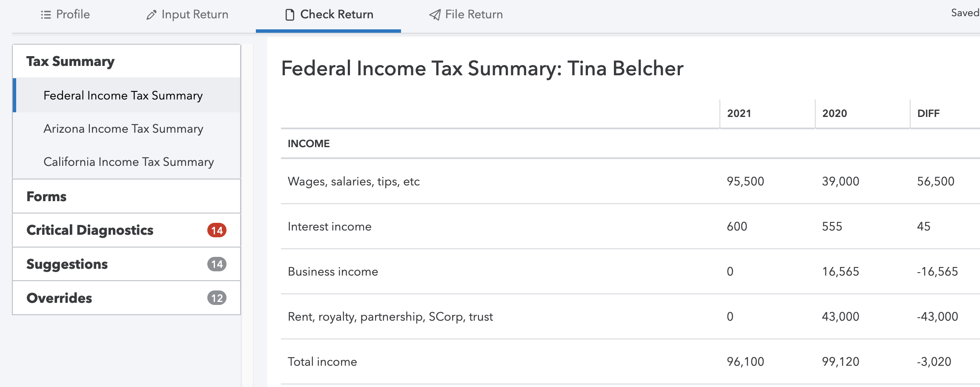Open the Suggestions section
The height and width of the screenshot is (387, 980).
coord(67,264)
